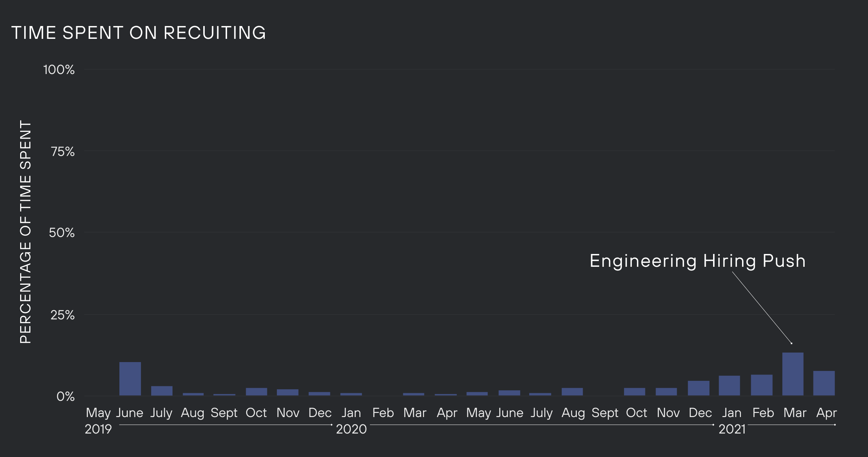Click the 25% y-axis label
The width and height of the screenshot is (868, 457).
point(62,315)
